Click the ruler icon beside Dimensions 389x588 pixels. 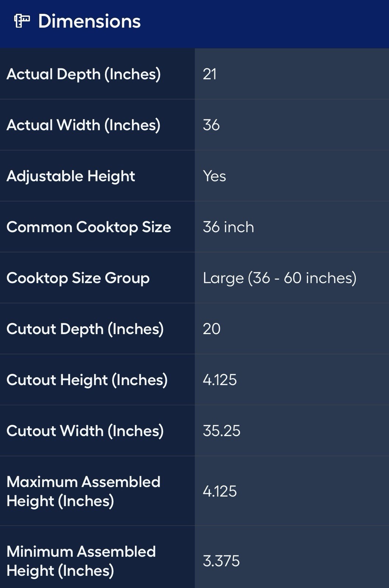22,21
